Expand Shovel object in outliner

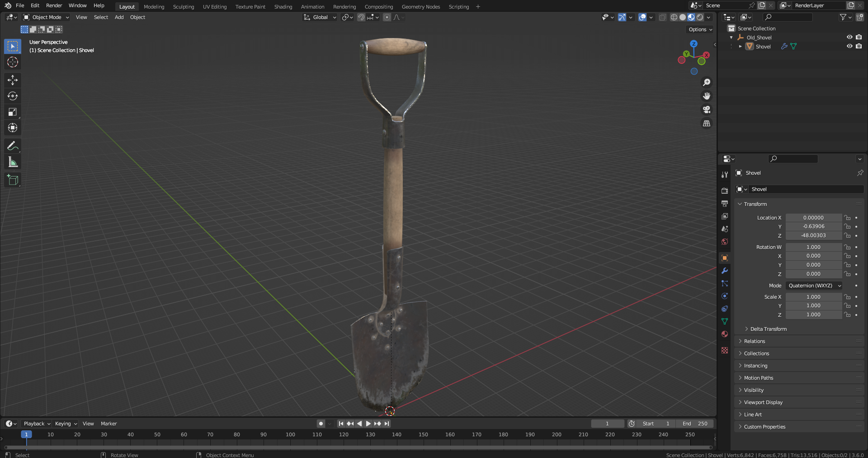click(x=741, y=46)
